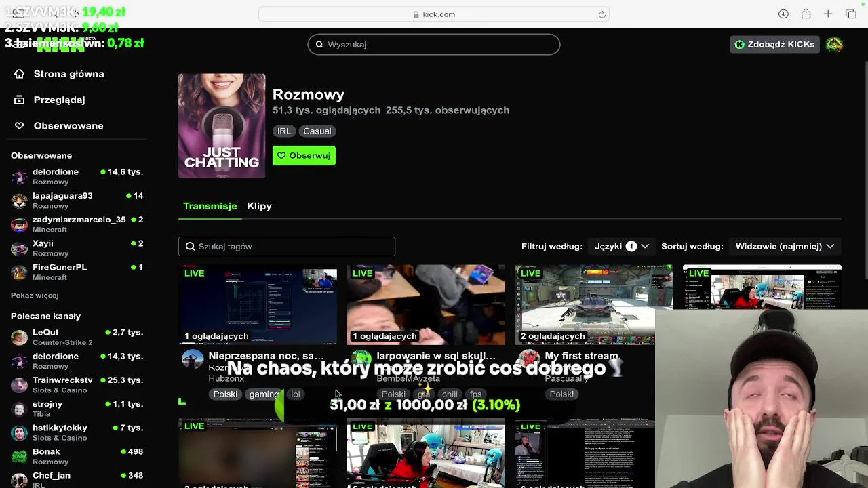Click the Rozmowy category heading
Image resolution: width=868 pixels, height=488 pixels.
click(309, 95)
